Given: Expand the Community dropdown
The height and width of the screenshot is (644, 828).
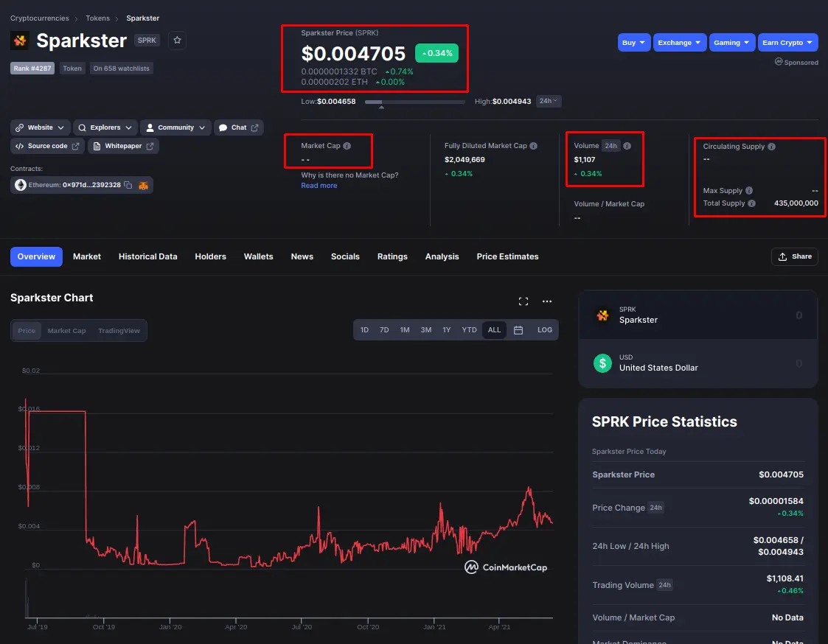Looking at the screenshot, I should tap(175, 127).
